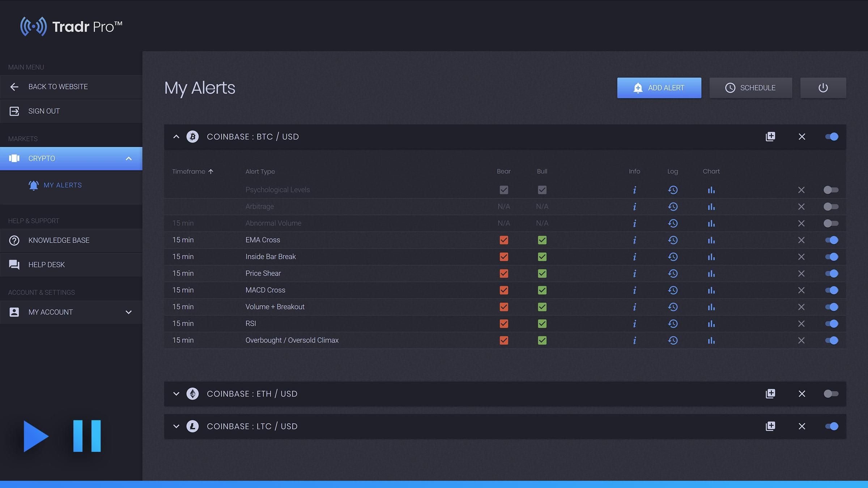View log history for MACD Cross
Screen dimensions: 868x488
point(673,290)
